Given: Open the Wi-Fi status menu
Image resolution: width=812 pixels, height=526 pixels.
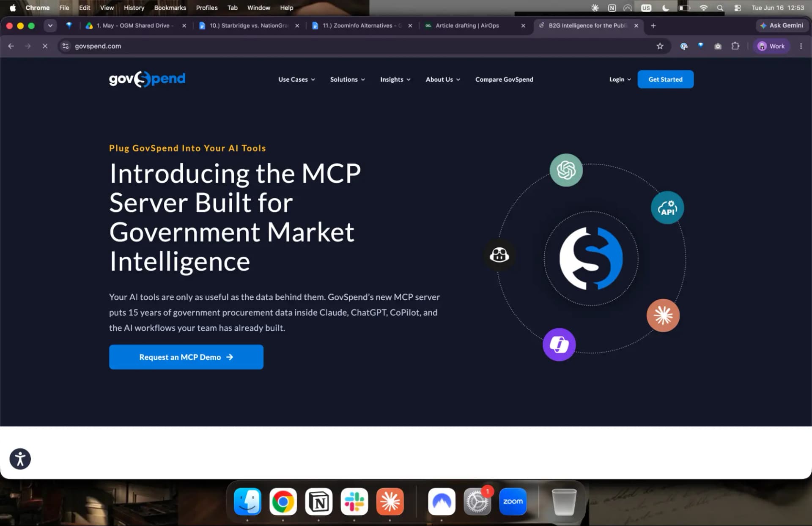Looking at the screenshot, I should (x=703, y=8).
